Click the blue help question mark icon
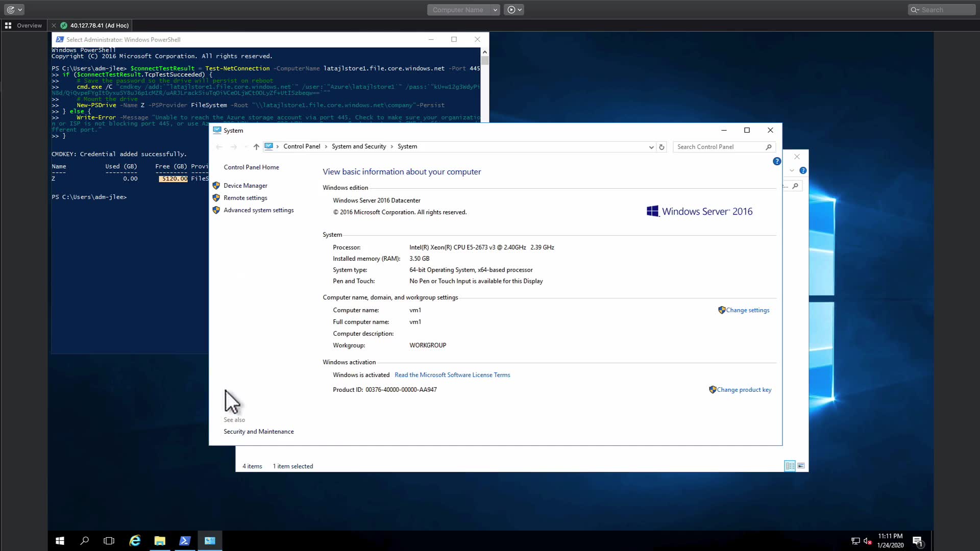Screen dimensions: 980x551 click(777, 161)
